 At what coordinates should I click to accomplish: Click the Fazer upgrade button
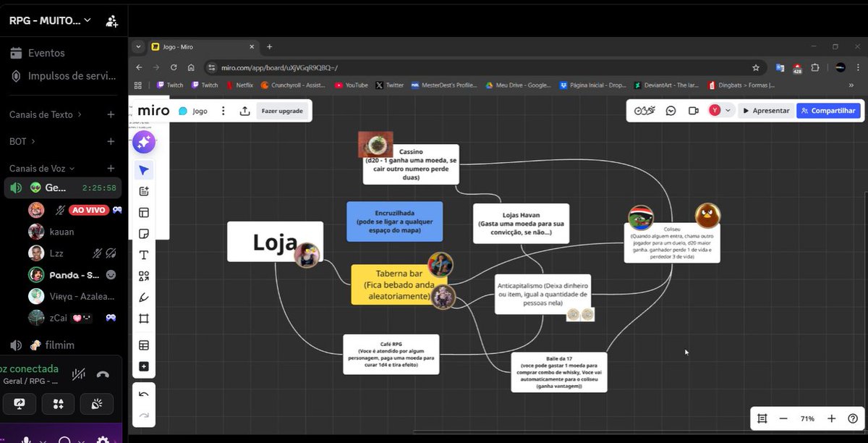[x=283, y=111]
